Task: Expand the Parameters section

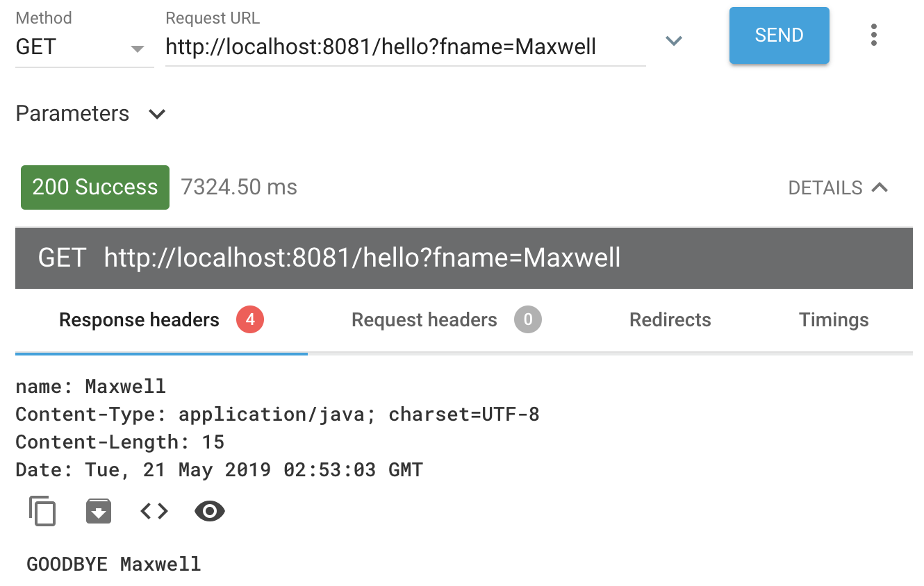Action: point(91,114)
